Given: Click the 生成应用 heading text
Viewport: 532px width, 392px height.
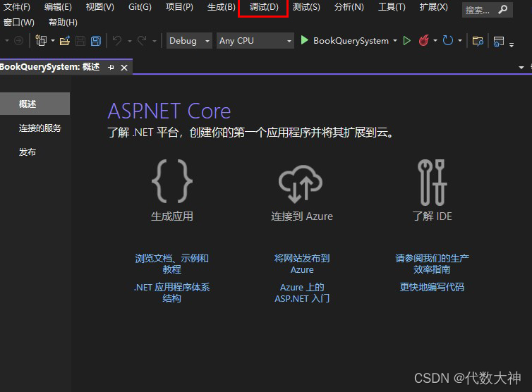Looking at the screenshot, I should pos(172,216).
